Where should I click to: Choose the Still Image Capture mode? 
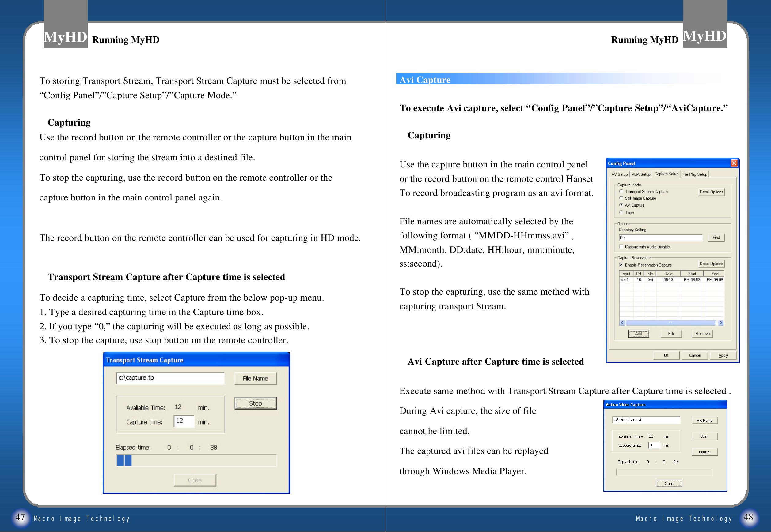[621, 198]
